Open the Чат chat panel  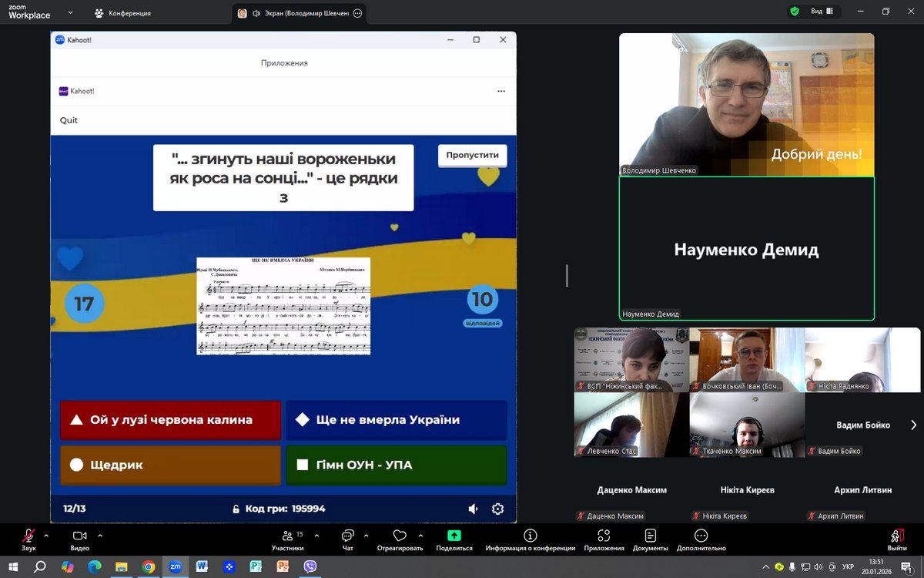tap(347, 536)
